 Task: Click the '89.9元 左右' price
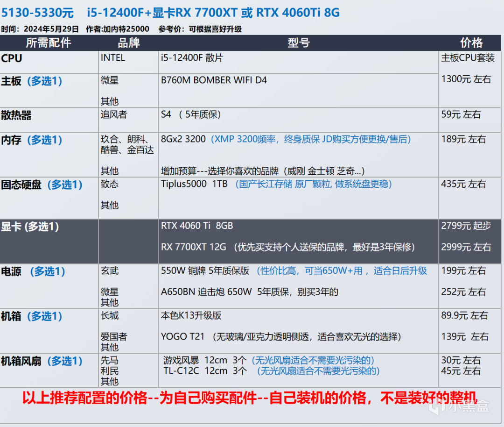click(465, 316)
